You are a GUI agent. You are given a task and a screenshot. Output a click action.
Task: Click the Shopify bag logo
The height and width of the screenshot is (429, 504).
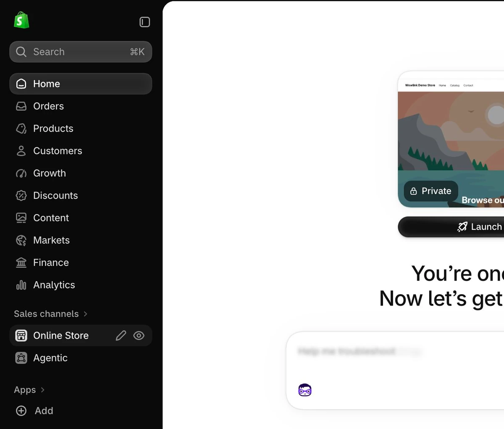21,20
